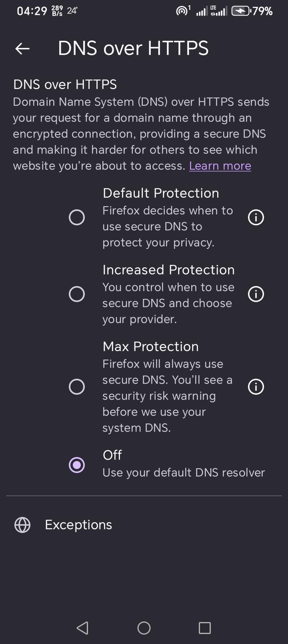Open the Learn more link
The height and width of the screenshot is (644, 288).
(x=220, y=166)
